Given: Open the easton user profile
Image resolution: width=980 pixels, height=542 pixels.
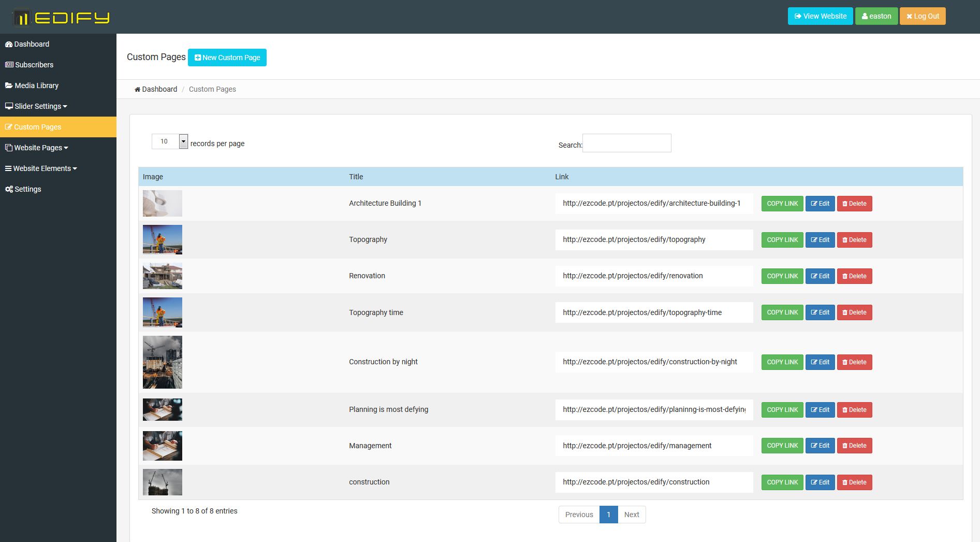Looking at the screenshot, I should coord(876,16).
